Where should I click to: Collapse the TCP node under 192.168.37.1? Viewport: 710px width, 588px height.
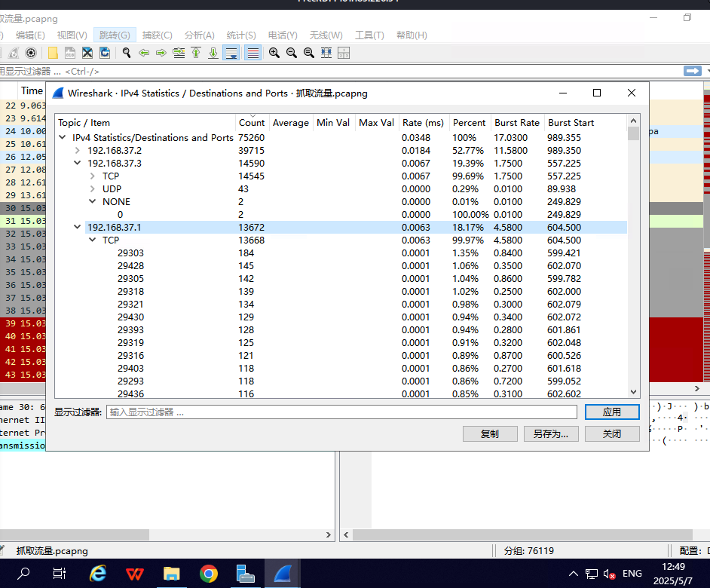click(x=93, y=240)
